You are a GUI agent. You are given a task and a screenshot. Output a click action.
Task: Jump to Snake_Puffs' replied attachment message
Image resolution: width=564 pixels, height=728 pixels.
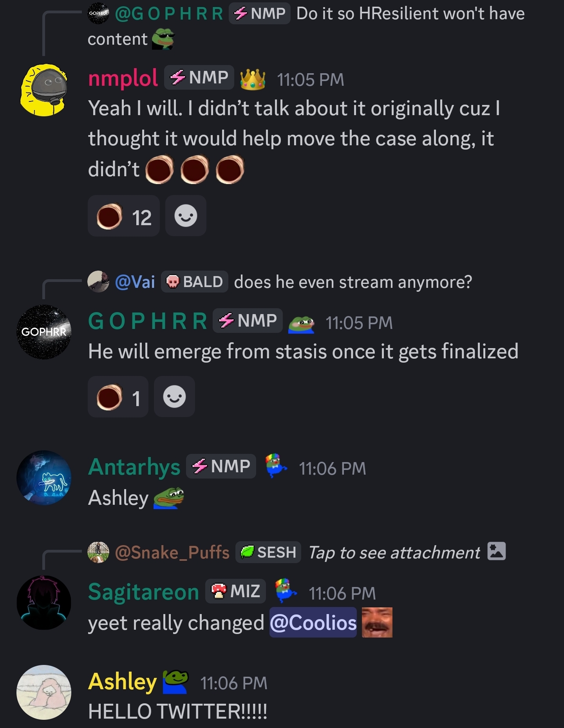[296, 552]
